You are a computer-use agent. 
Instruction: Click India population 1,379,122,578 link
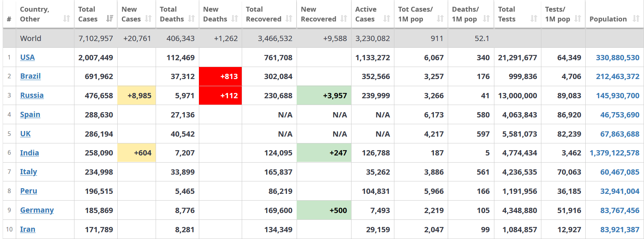(615, 153)
